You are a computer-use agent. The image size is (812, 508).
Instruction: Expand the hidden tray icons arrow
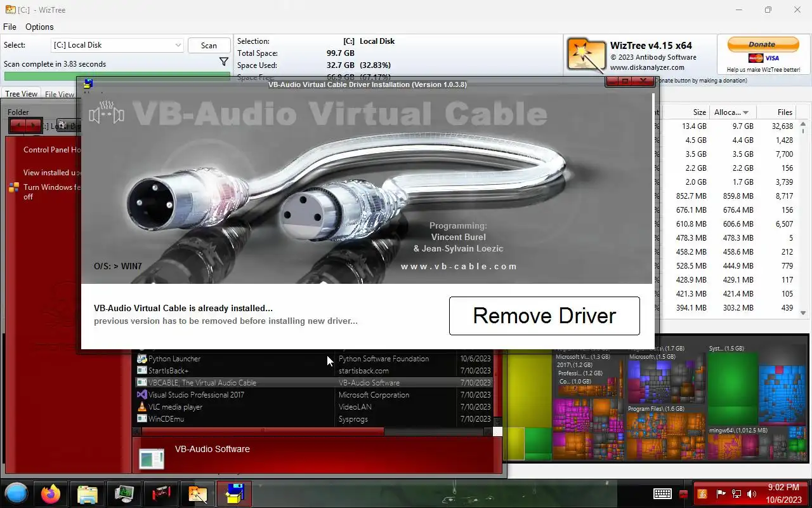(x=683, y=494)
